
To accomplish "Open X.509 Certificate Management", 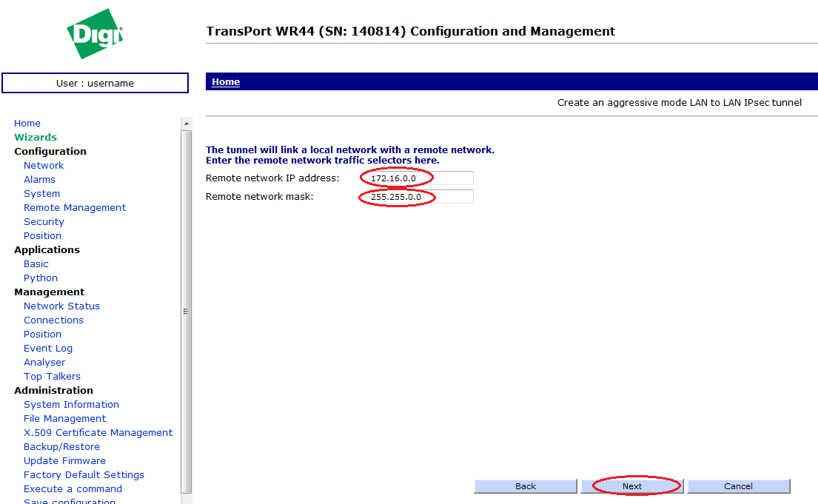I will 98,433.
